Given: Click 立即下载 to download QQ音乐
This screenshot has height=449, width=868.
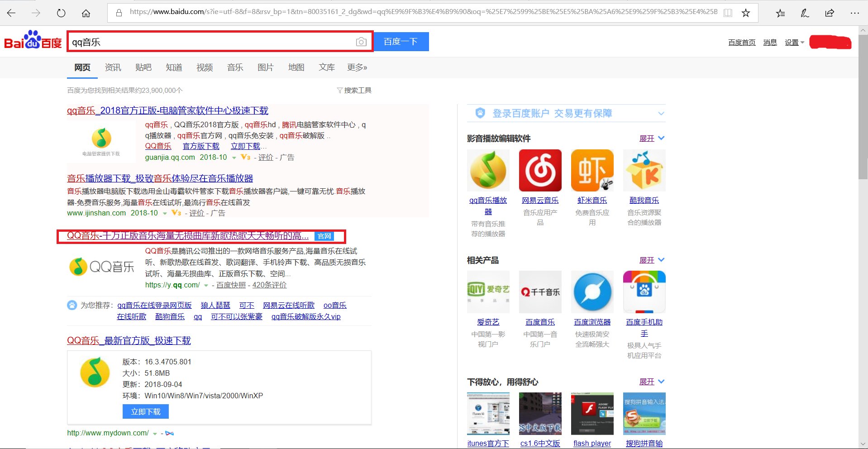Looking at the screenshot, I should (145, 411).
